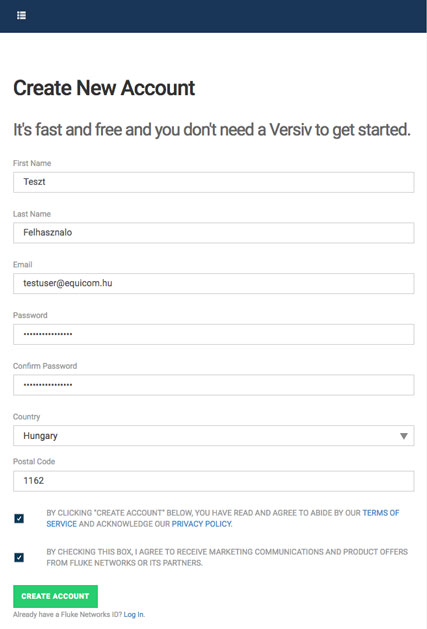Screen dimensions: 427x629
Task: Open the list menu icon in header
Action: point(21,15)
